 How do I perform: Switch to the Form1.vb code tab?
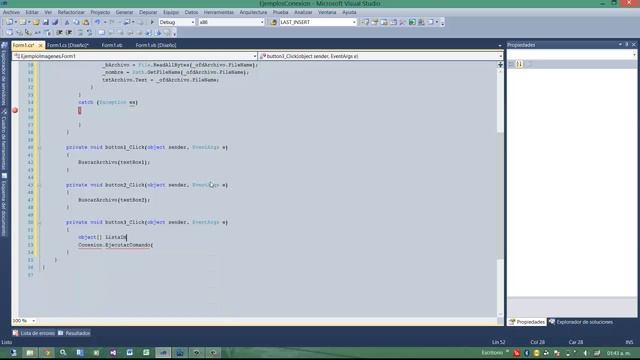coord(112,45)
